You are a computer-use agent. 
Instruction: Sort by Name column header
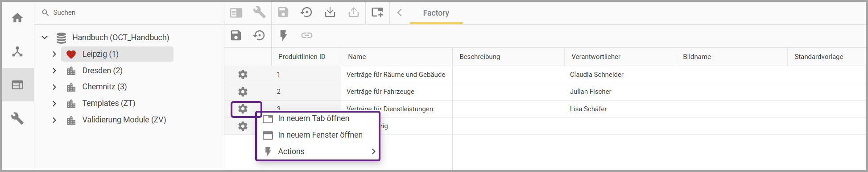pos(357,57)
